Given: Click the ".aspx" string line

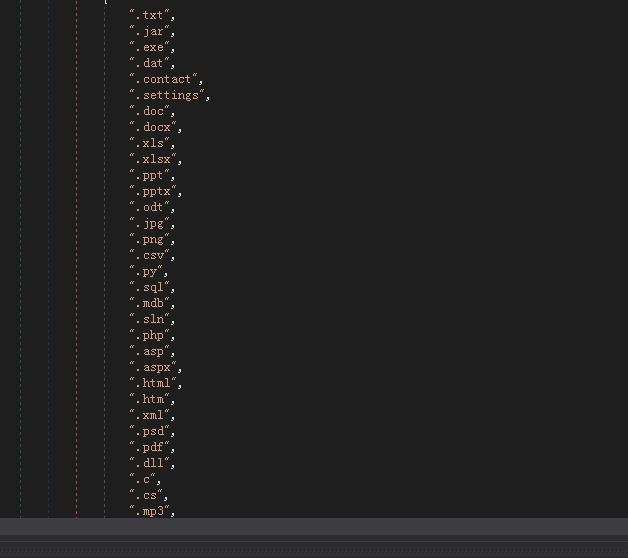Looking at the screenshot, I should click(153, 368).
